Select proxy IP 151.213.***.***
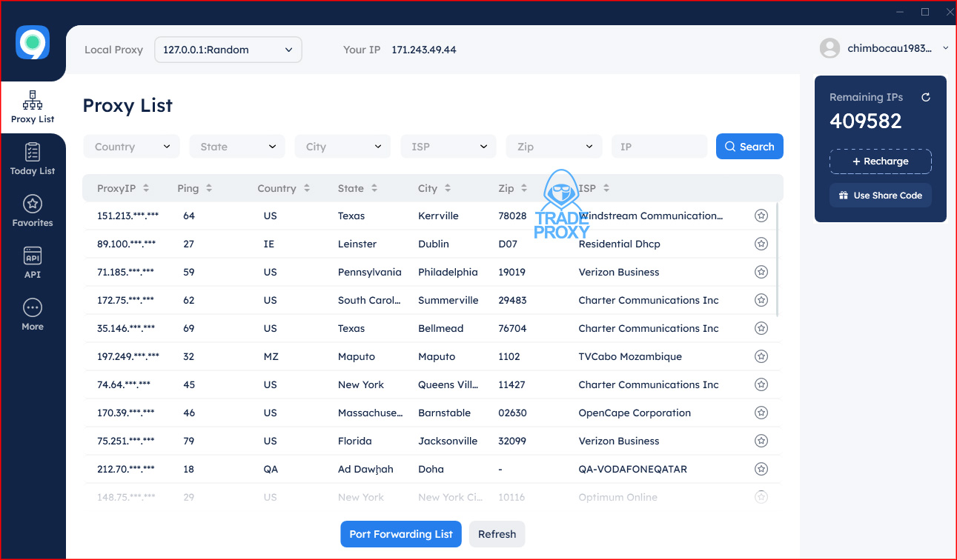The width and height of the screenshot is (957, 560). pos(128,216)
